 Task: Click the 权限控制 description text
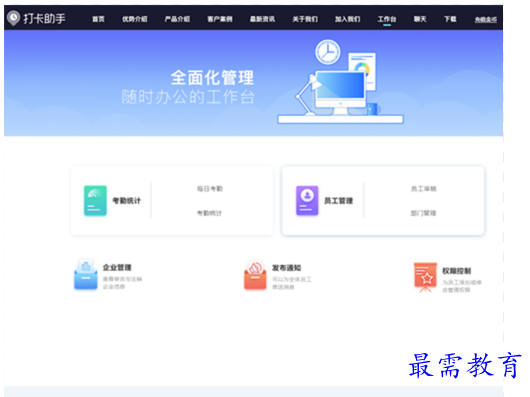(x=462, y=286)
